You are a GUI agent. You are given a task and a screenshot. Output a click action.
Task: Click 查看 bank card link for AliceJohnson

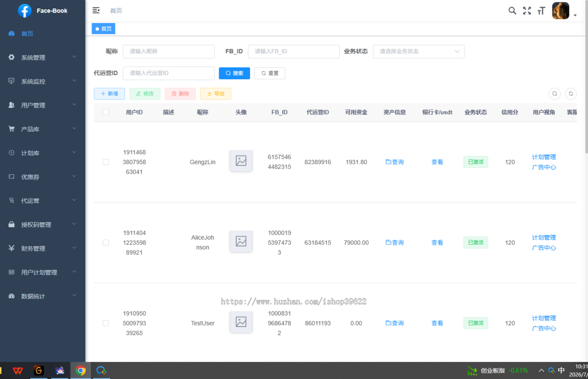pyautogui.click(x=437, y=242)
